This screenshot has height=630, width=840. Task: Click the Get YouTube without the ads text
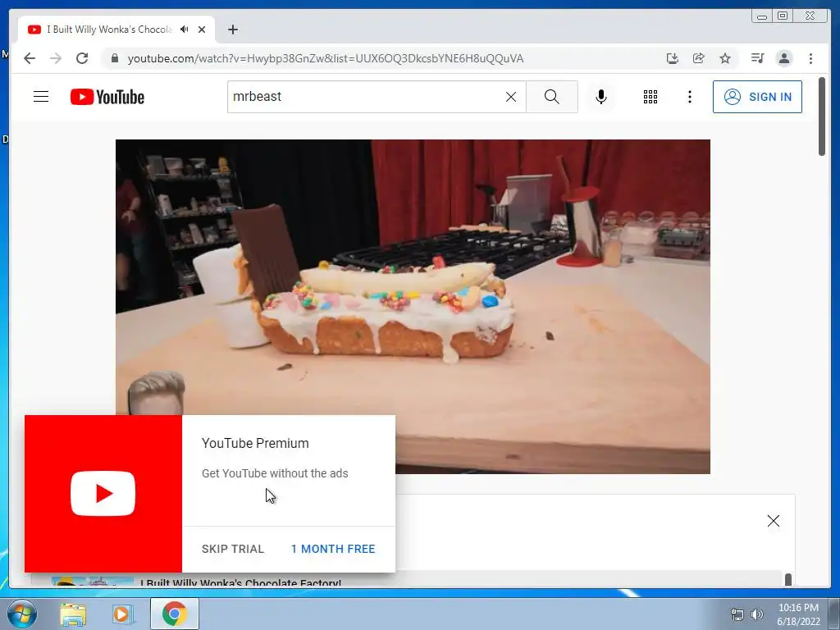(275, 473)
